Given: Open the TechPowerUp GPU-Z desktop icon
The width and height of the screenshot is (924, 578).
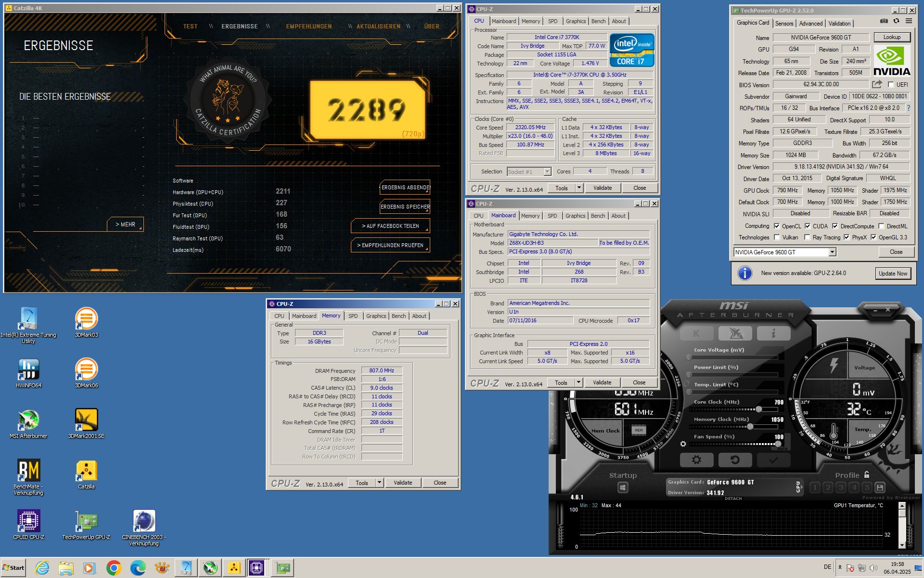Looking at the screenshot, I should 87,525.
